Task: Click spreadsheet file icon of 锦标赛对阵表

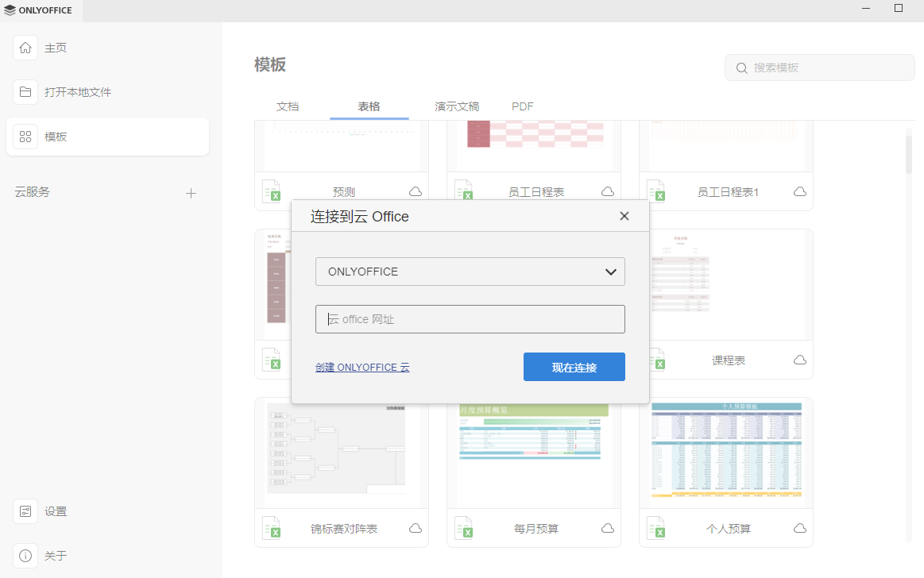Action: tap(271, 527)
